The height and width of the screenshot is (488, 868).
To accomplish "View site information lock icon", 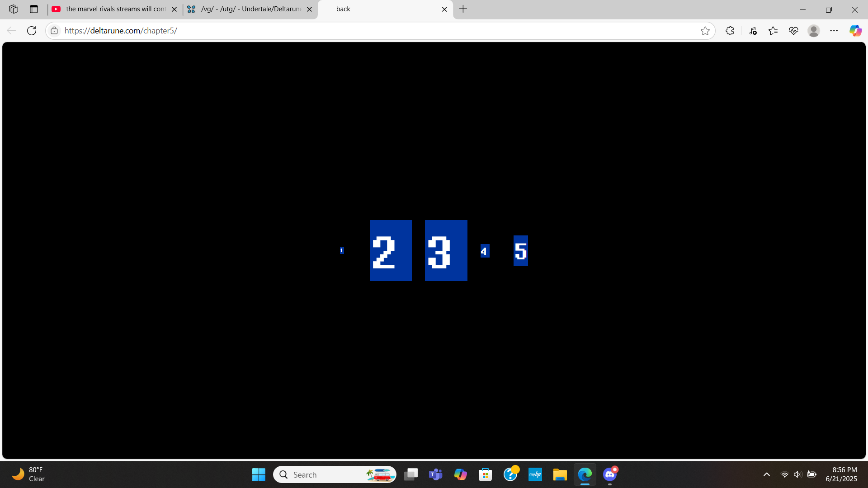I will coord(54,31).
